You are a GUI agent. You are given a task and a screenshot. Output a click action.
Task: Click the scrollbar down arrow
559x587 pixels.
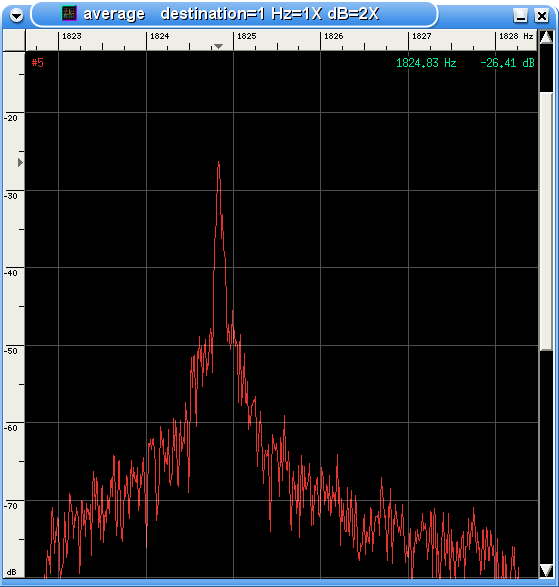546,571
